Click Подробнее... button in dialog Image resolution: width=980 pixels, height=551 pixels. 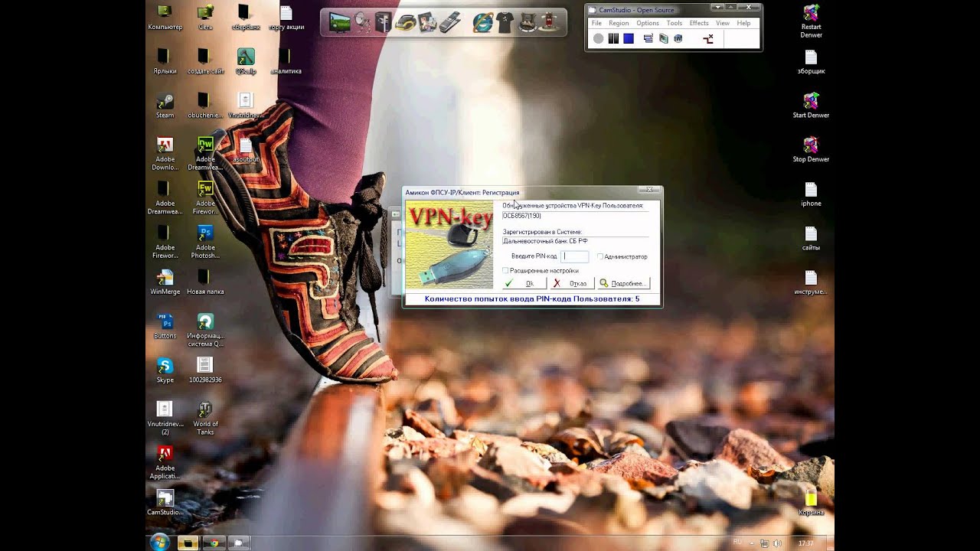tap(624, 283)
